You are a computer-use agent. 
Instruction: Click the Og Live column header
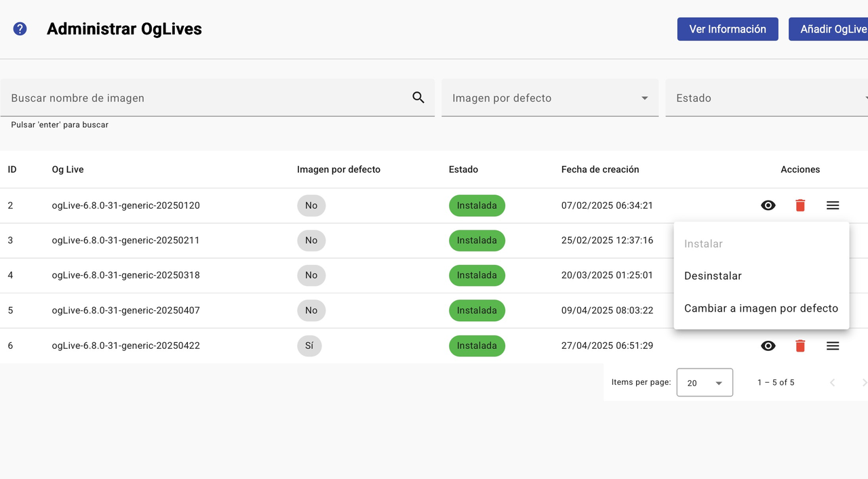click(x=68, y=169)
